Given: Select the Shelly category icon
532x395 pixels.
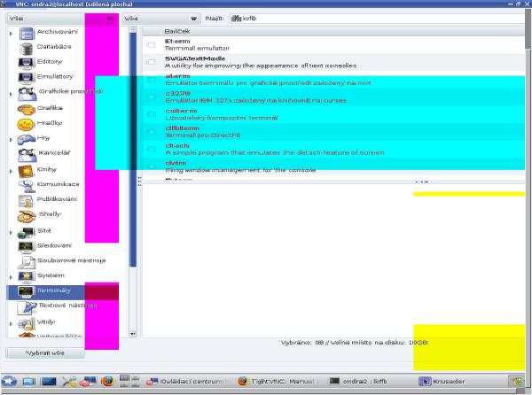Looking at the screenshot, I should click(x=26, y=214).
